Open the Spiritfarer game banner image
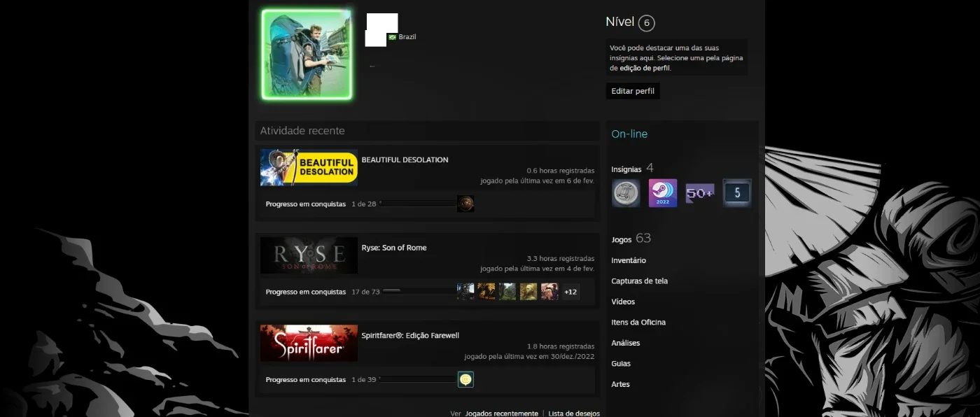980x417 pixels. (x=309, y=343)
